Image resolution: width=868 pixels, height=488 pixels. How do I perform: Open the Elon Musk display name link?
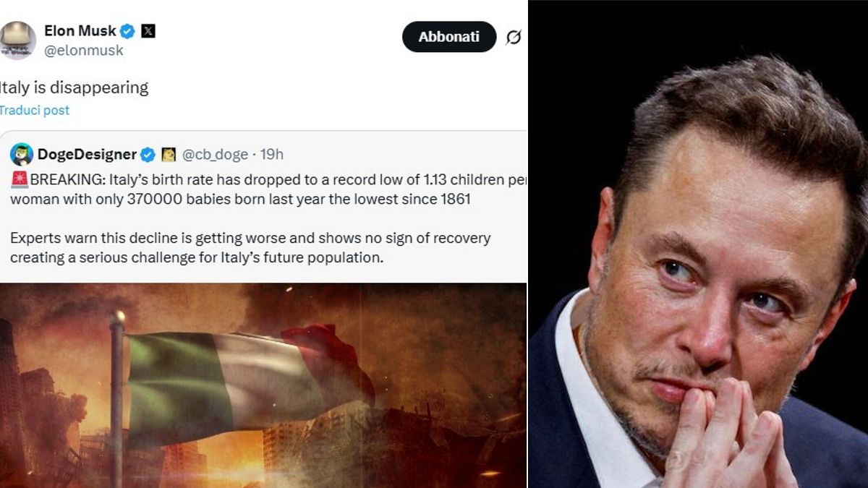point(80,30)
